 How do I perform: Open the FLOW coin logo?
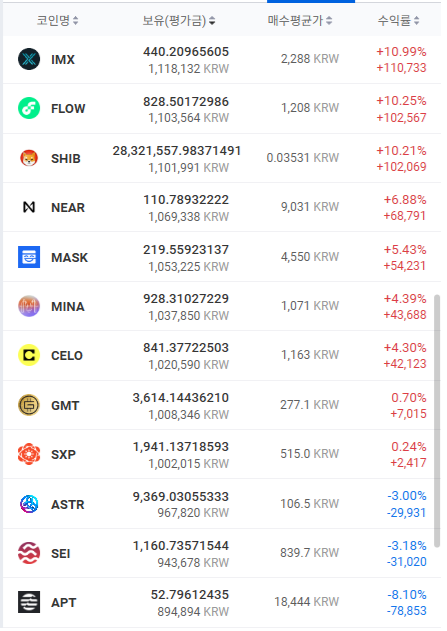pos(29,109)
